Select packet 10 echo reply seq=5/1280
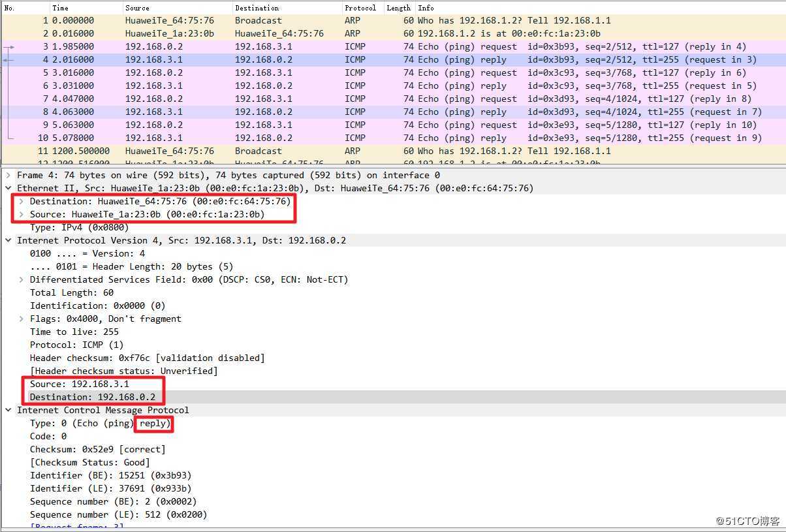Image resolution: width=786 pixels, height=532 pixels. coord(393,138)
